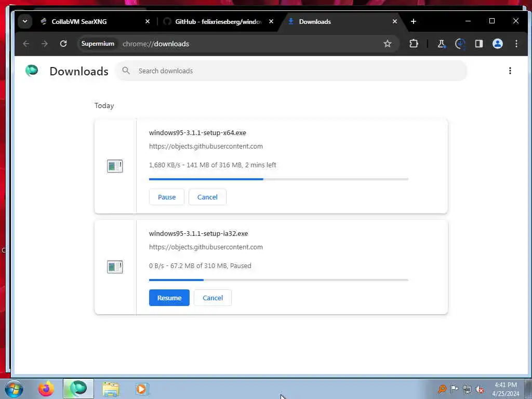This screenshot has width=532, height=399.
Task: Cancel the x64 setup download
Action: (207, 197)
